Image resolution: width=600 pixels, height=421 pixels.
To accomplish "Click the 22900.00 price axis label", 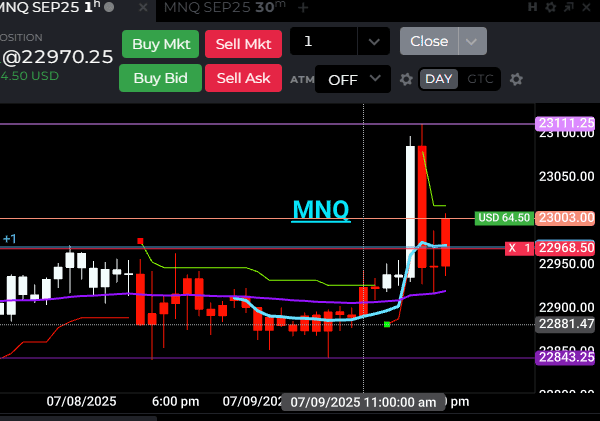I will pyautogui.click(x=566, y=307).
